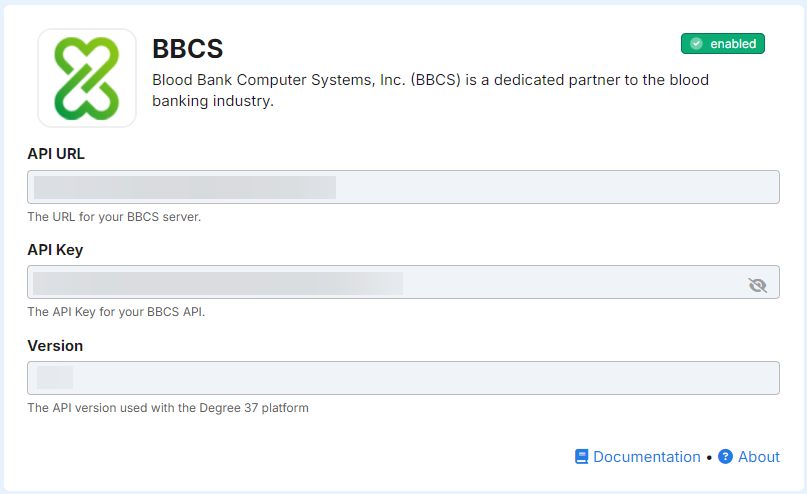Click the blurred Version value
Image resolution: width=807 pixels, height=494 pixels.
[55, 378]
